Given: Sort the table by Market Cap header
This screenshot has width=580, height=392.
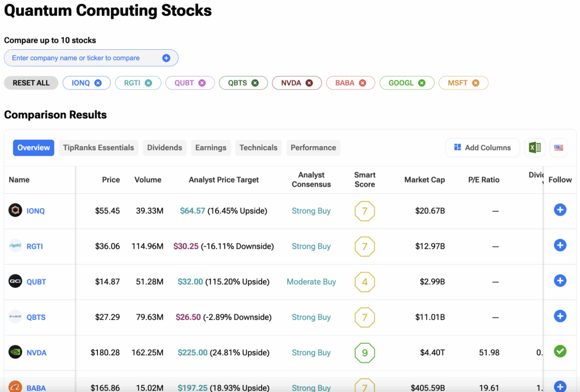Looking at the screenshot, I should [x=424, y=180].
